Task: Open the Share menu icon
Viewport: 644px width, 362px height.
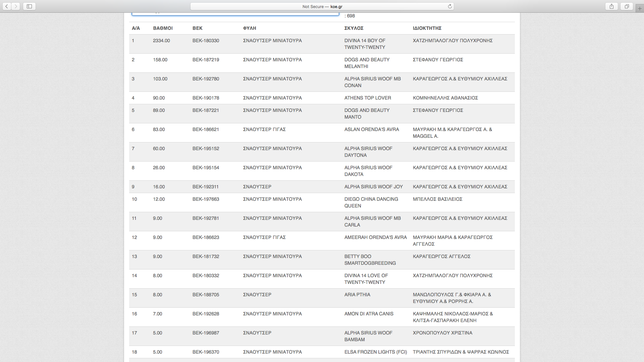Action: click(612, 6)
